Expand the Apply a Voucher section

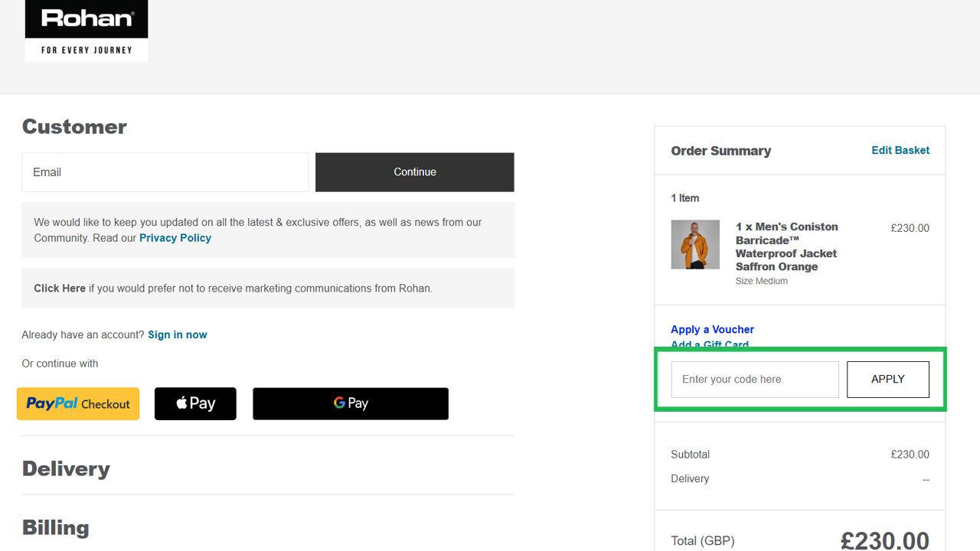coord(712,329)
